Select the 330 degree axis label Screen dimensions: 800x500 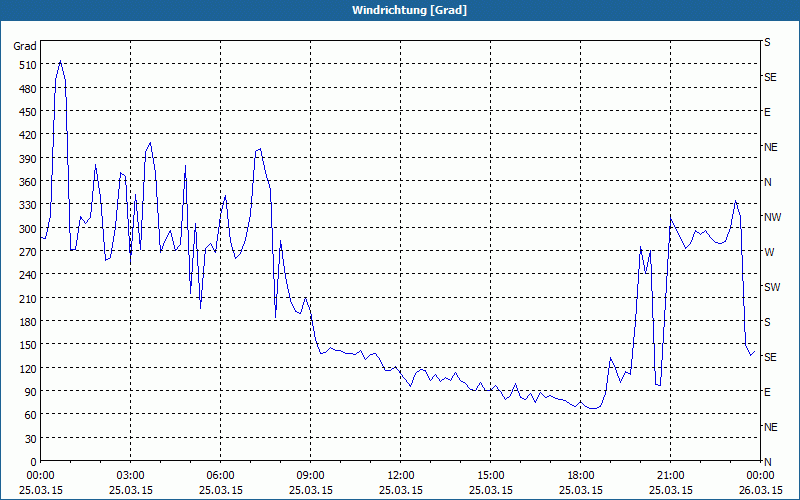[x=28, y=205]
